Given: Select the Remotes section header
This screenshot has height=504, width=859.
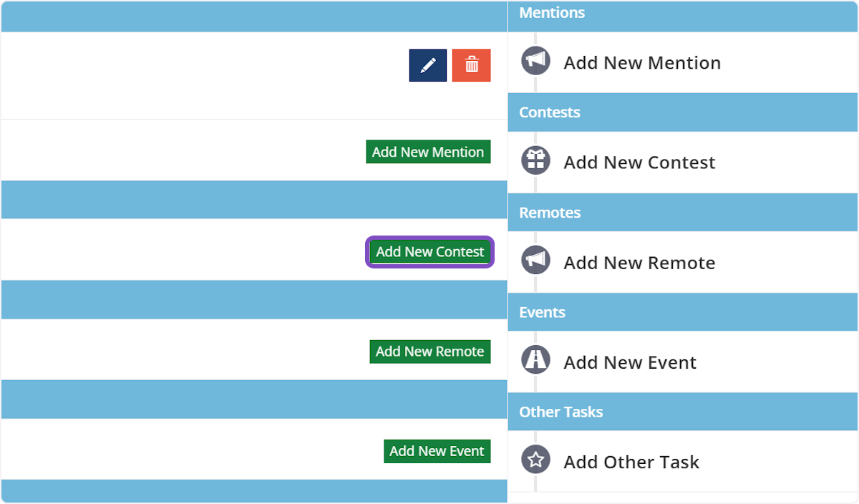Looking at the screenshot, I should point(550,213).
